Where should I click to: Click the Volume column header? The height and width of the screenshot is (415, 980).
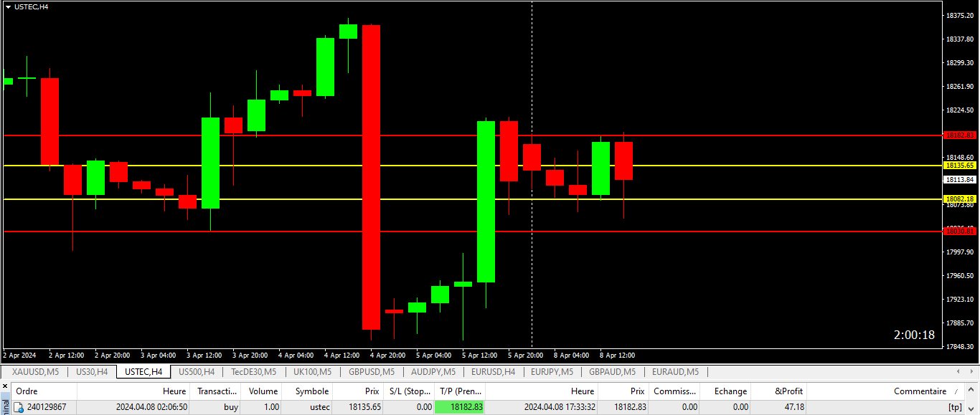click(263, 391)
